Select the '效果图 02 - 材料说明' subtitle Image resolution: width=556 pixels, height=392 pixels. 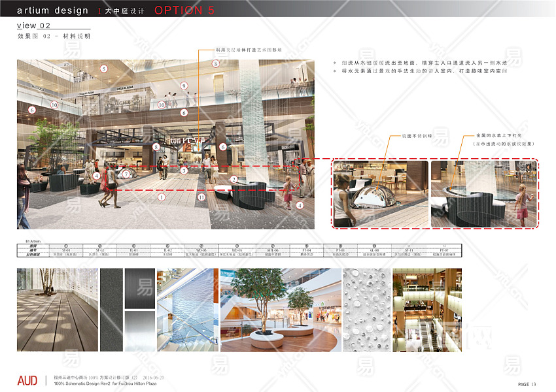pyautogui.click(x=54, y=36)
